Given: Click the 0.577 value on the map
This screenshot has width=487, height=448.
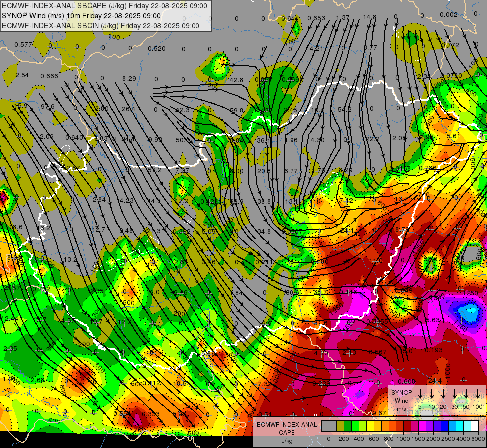Looking at the screenshot, I should [x=23, y=45].
